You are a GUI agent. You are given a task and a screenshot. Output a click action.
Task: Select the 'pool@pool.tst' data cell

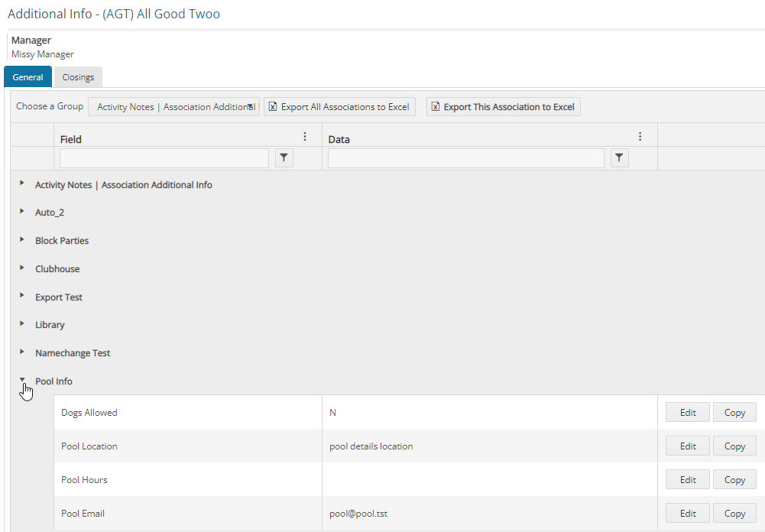pyautogui.click(x=490, y=514)
